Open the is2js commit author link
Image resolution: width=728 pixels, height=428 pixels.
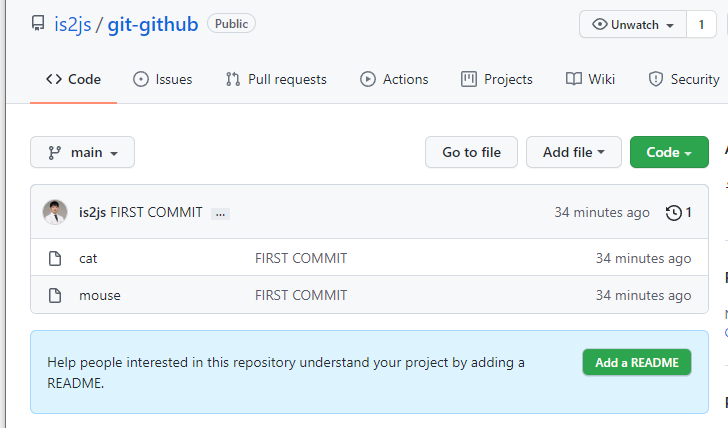point(92,213)
